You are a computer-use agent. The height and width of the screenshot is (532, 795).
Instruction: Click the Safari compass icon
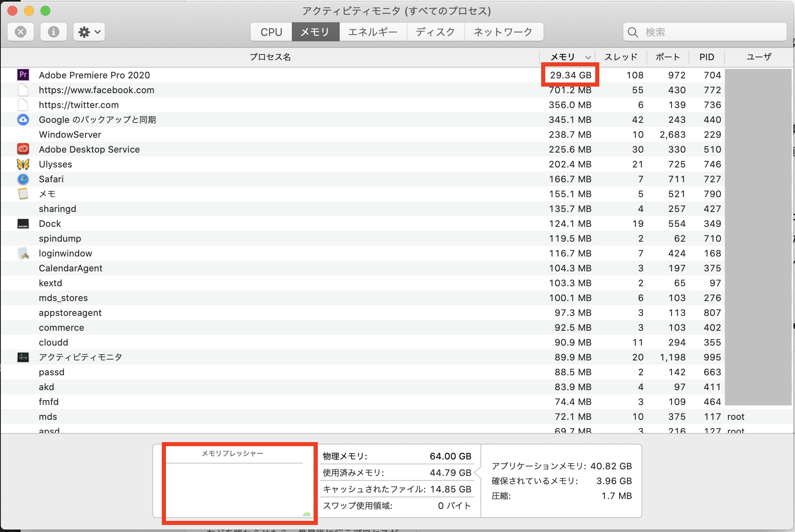point(23,179)
